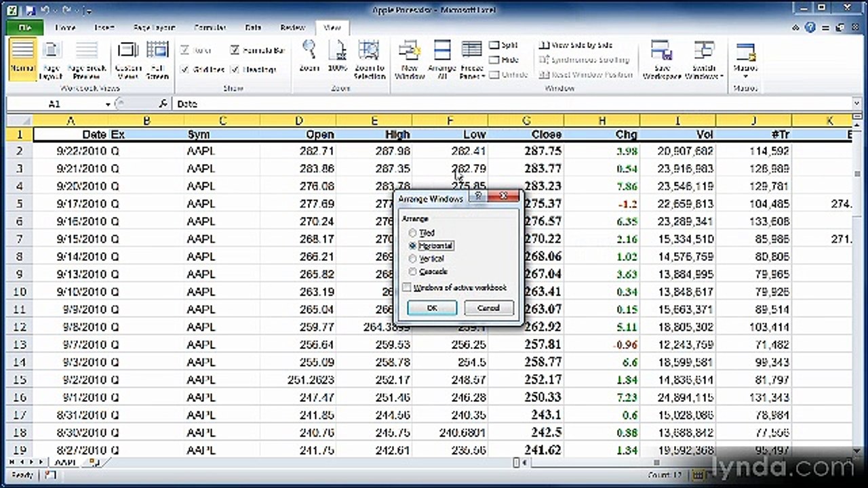Viewport: 868px width, 488px height.
Task: Click the macro record icon in status bar
Action: tap(50, 476)
